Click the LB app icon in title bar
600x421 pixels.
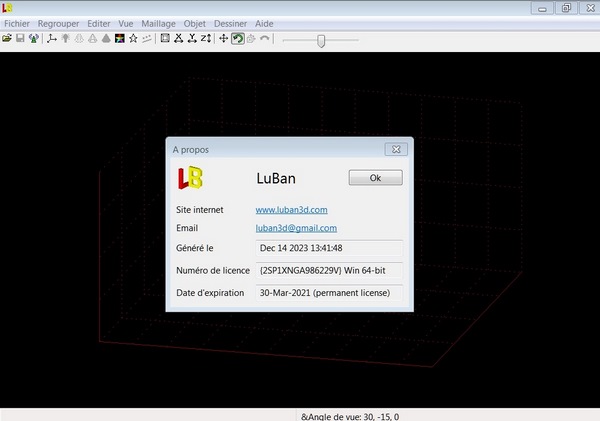(x=7, y=7)
